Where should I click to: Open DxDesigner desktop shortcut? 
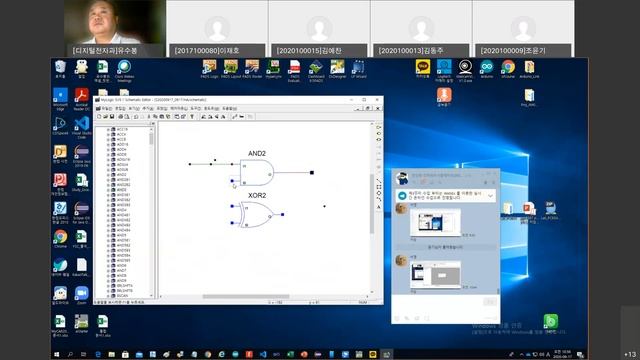coord(338,69)
